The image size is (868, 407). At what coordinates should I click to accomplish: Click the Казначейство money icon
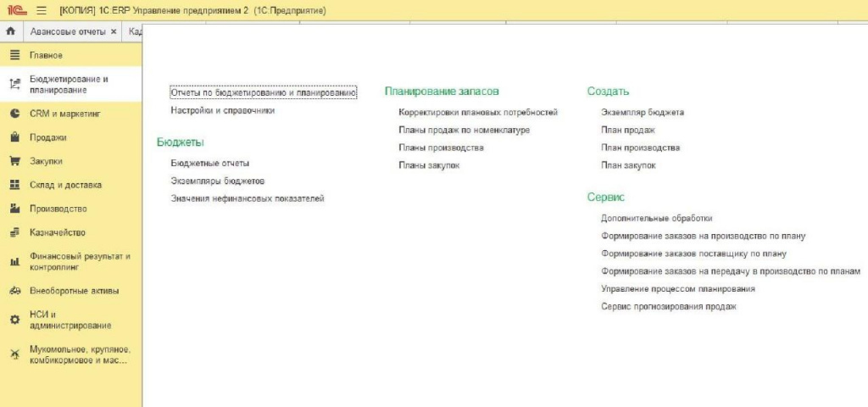15,232
